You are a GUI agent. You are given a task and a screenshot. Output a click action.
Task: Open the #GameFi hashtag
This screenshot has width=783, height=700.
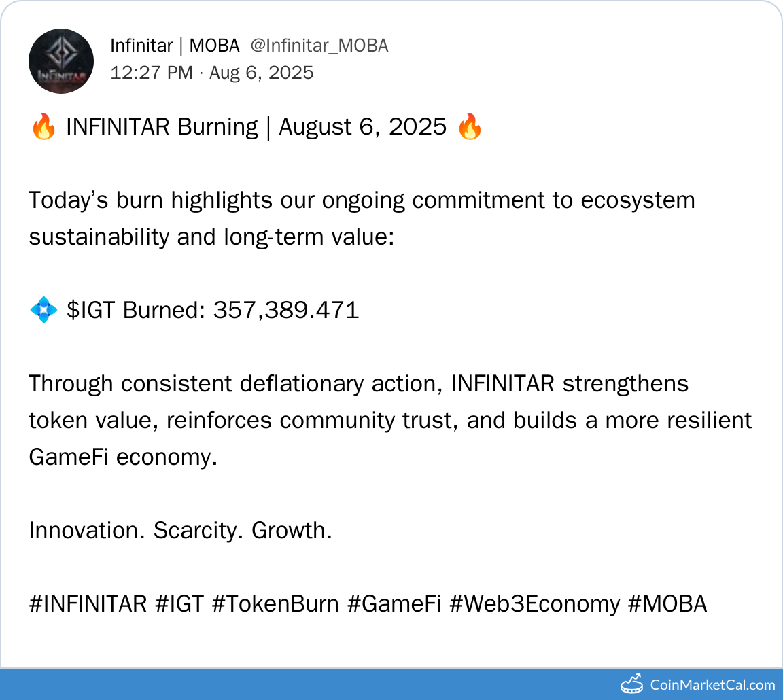pyautogui.click(x=394, y=603)
